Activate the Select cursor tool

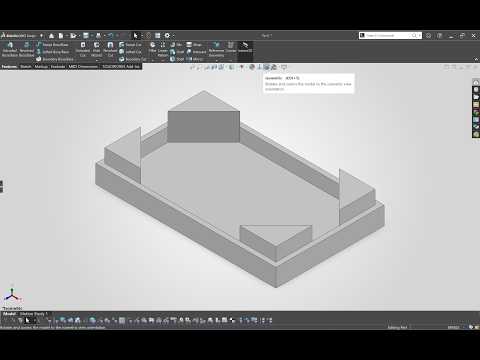(135, 36)
